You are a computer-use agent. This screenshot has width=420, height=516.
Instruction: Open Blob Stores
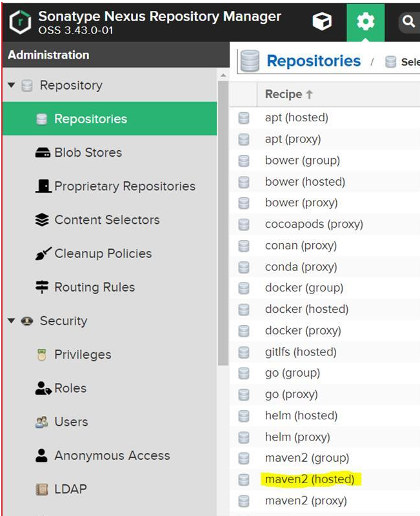click(x=88, y=152)
